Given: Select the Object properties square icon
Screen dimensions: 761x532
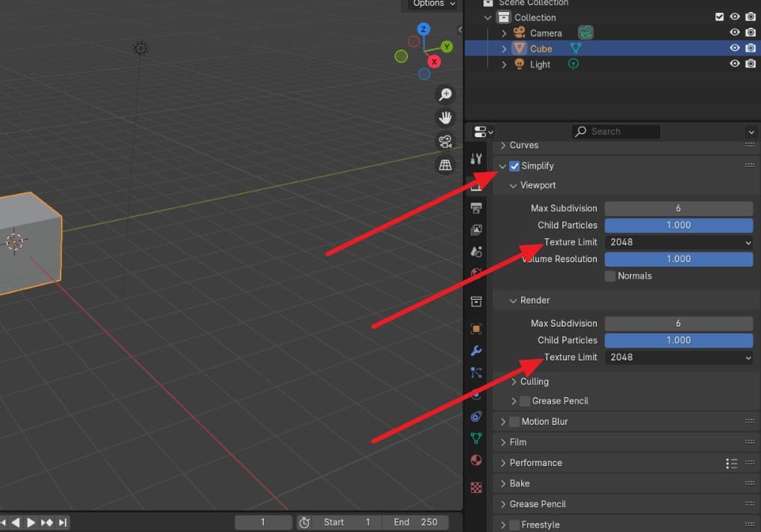Looking at the screenshot, I should point(475,327).
